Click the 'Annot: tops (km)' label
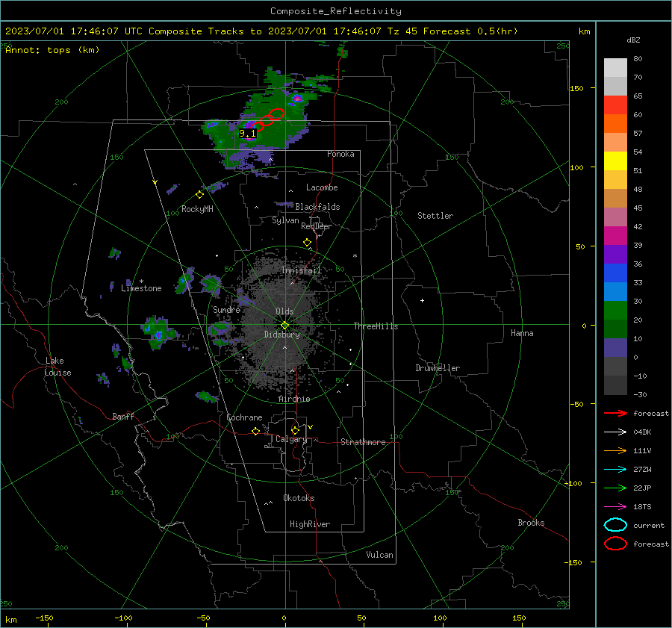 (52, 50)
